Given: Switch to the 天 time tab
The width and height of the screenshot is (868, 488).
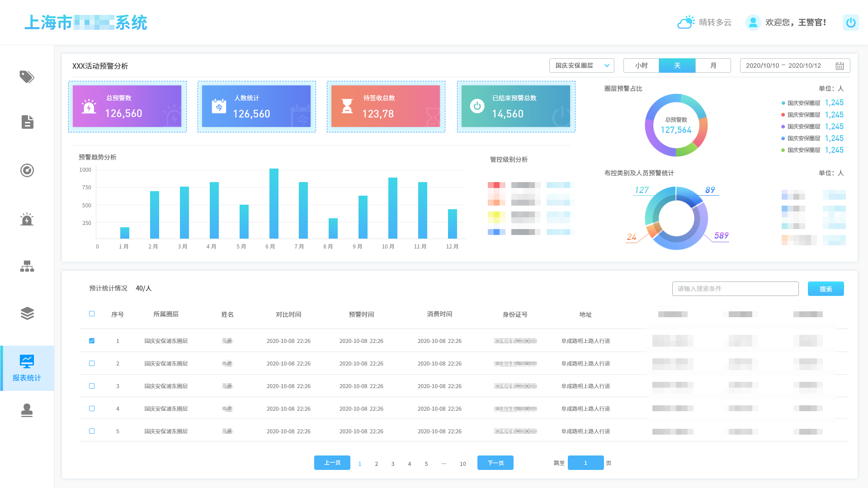Looking at the screenshot, I should tap(677, 66).
